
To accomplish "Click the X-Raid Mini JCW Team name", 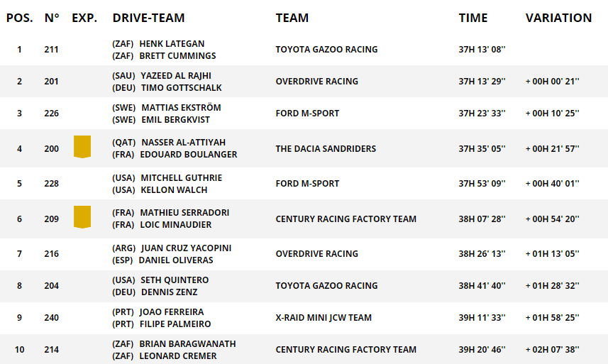I will click(x=324, y=318).
